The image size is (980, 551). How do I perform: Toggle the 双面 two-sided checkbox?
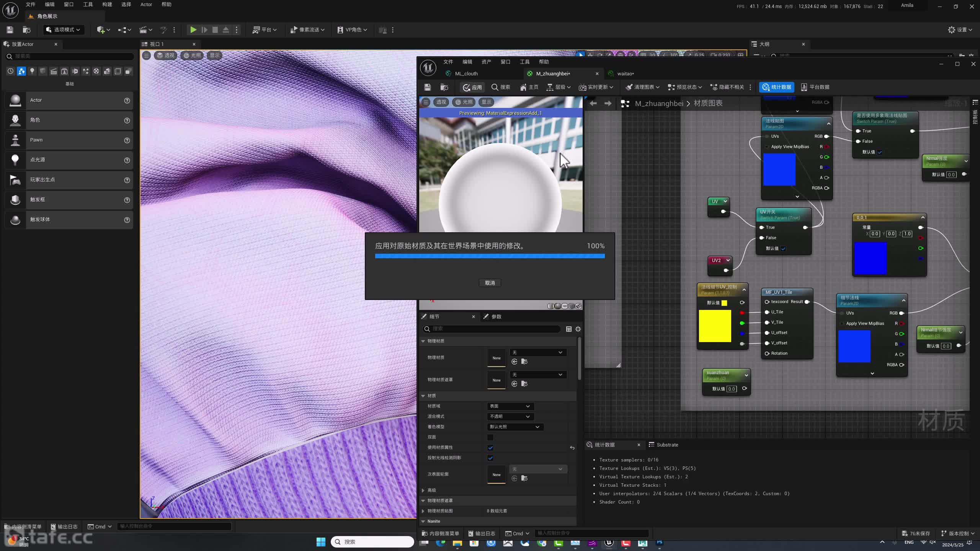490,437
